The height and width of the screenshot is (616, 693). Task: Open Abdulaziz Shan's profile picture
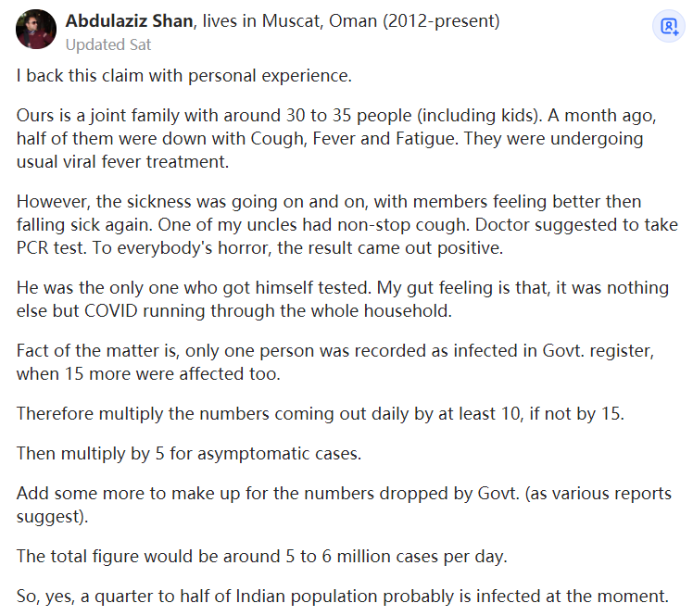tap(36, 29)
